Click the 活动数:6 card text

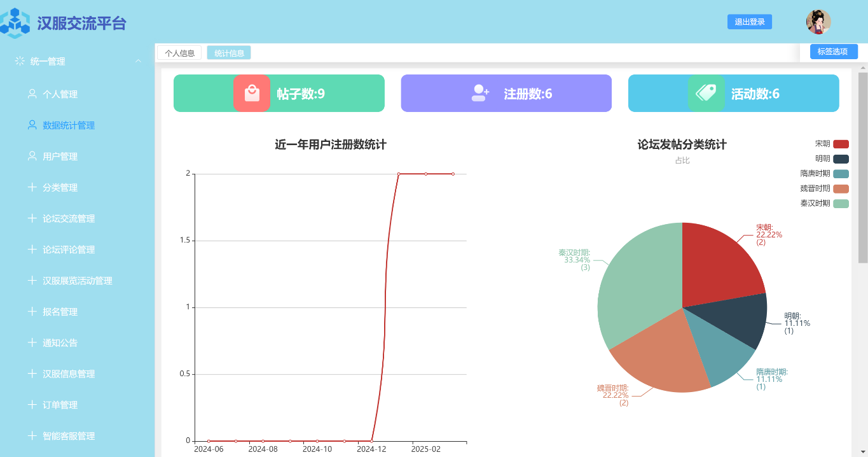coord(755,94)
